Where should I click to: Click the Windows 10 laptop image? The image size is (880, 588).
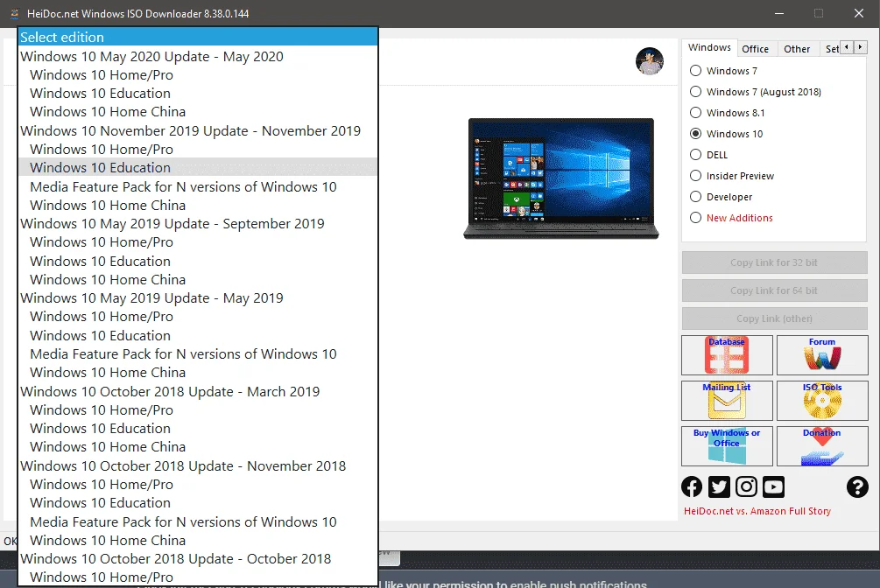point(561,178)
